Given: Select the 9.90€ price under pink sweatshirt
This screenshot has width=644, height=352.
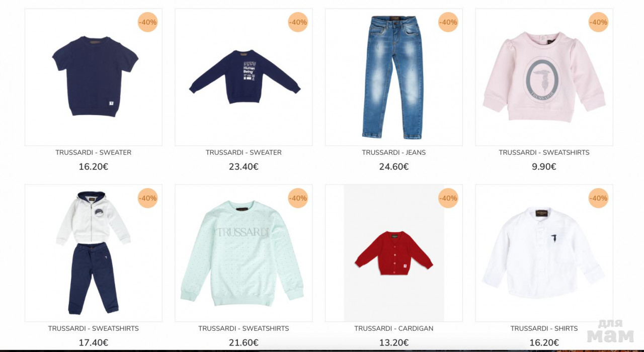Looking at the screenshot, I should coord(544,166).
